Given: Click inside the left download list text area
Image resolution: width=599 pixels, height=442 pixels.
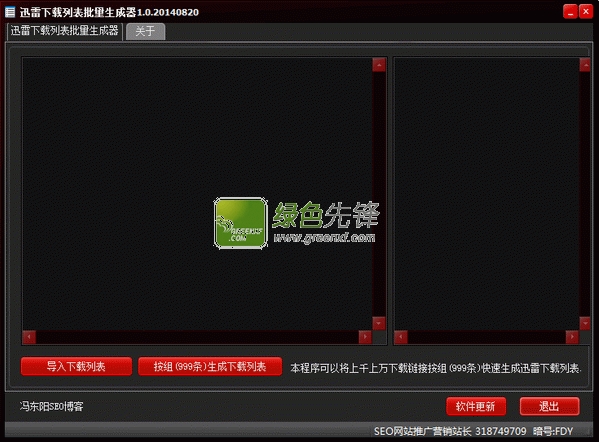Looking at the screenshot, I should [197, 194].
